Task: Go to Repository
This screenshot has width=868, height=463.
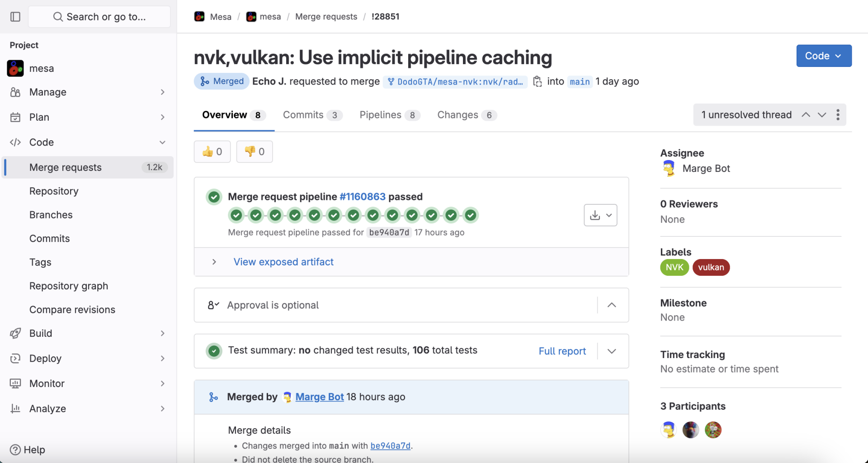Action: click(x=54, y=191)
